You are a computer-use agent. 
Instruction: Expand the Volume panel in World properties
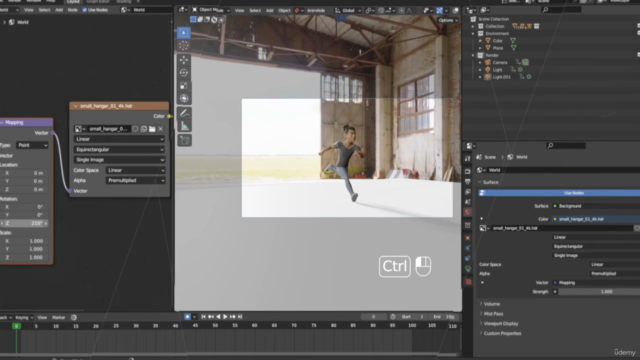point(491,304)
